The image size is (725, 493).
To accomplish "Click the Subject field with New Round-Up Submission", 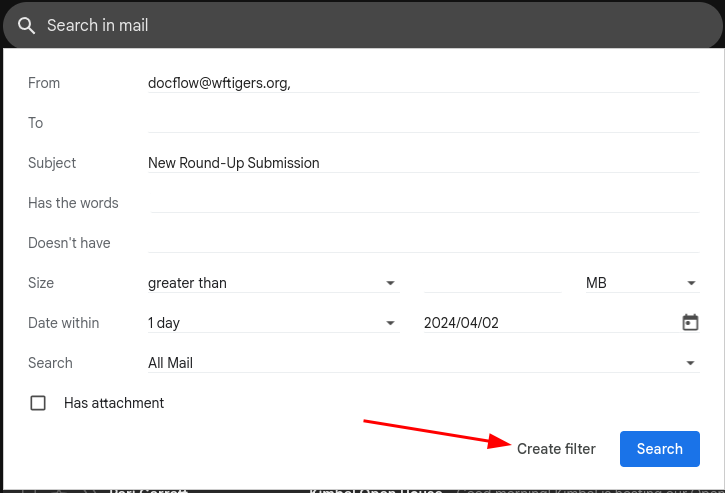I will point(424,163).
